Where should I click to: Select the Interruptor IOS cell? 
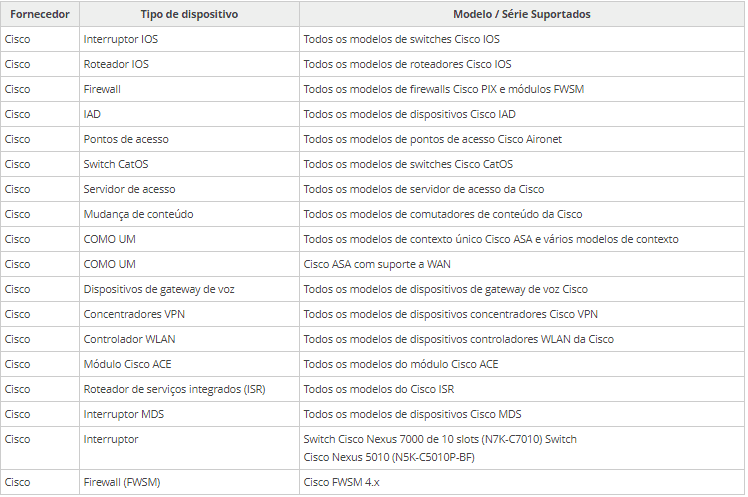pos(121,40)
